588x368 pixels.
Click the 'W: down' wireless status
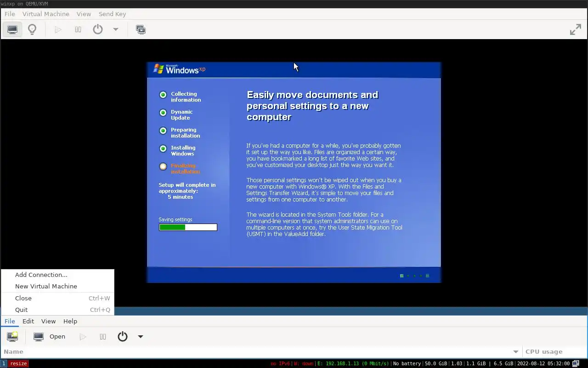303,363
